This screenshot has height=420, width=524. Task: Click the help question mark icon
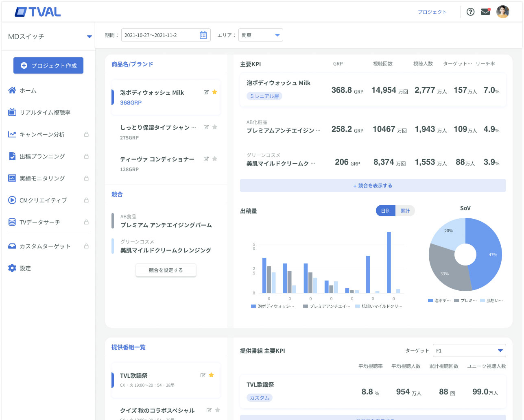pyautogui.click(x=470, y=12)
